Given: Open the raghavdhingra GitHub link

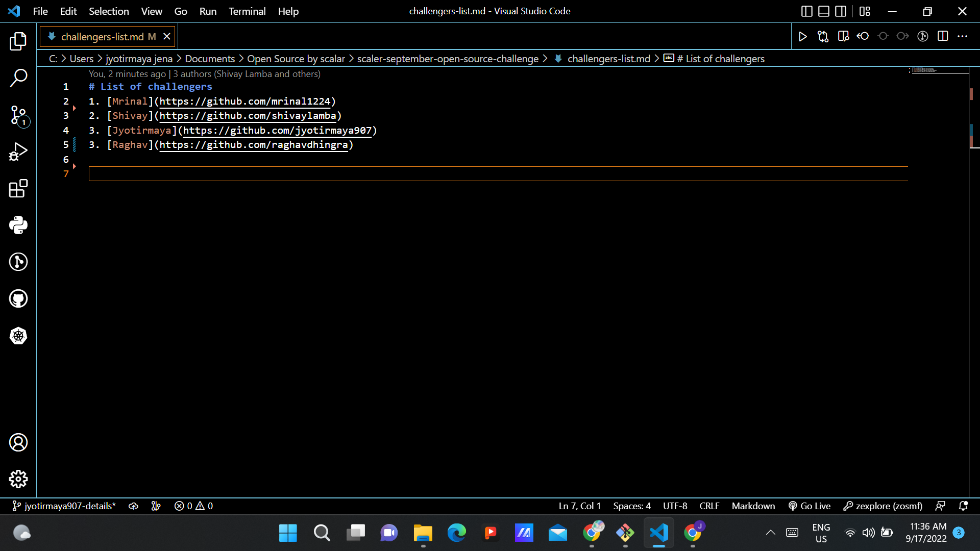Looking at the screenshot, I should point(254,145).
